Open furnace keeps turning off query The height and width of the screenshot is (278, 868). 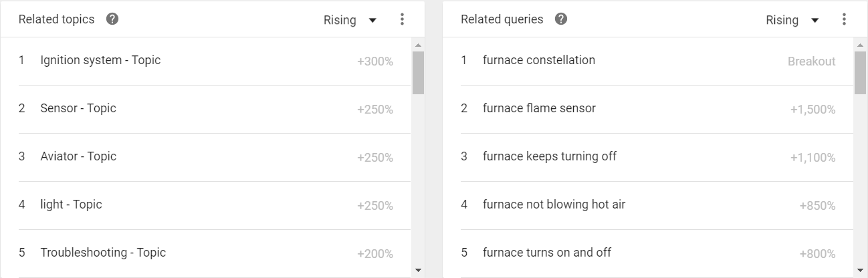pyautogui.click(x=549, y=156)
